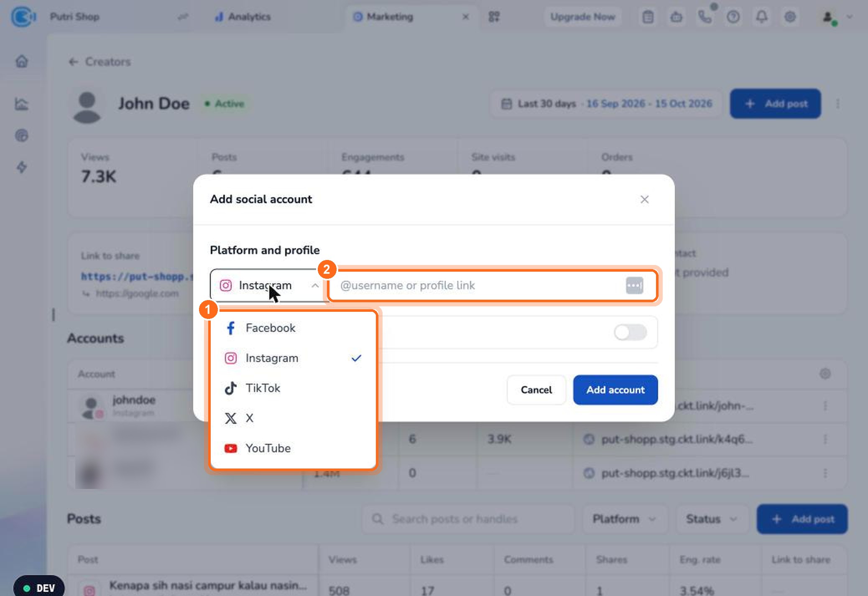
Task: Confirm with Add account button
Action: [615, 390]
